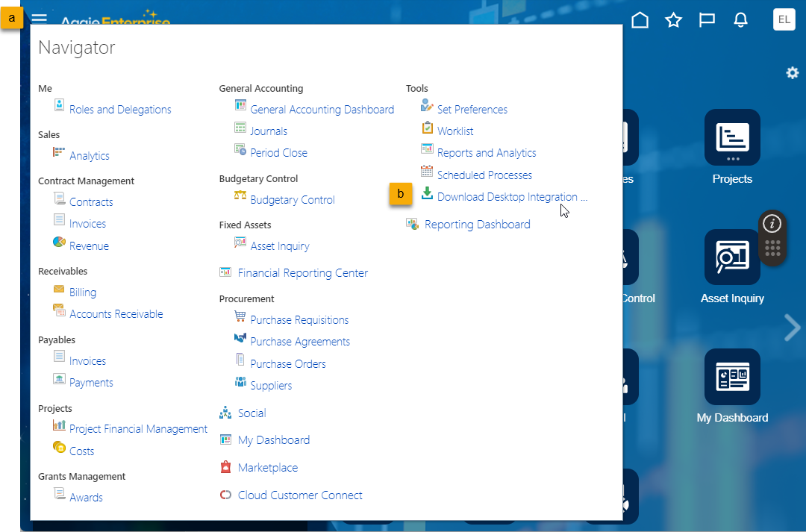
Task: Open Purchase Requisitions in Procurement
Action: tap(299, 320)
